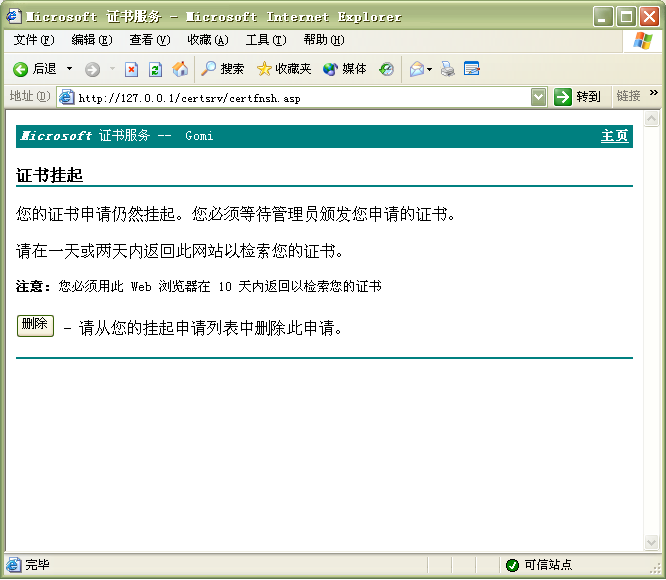
Task: Click the Gomi name in the teal banner
Action: tap(199, 136)
